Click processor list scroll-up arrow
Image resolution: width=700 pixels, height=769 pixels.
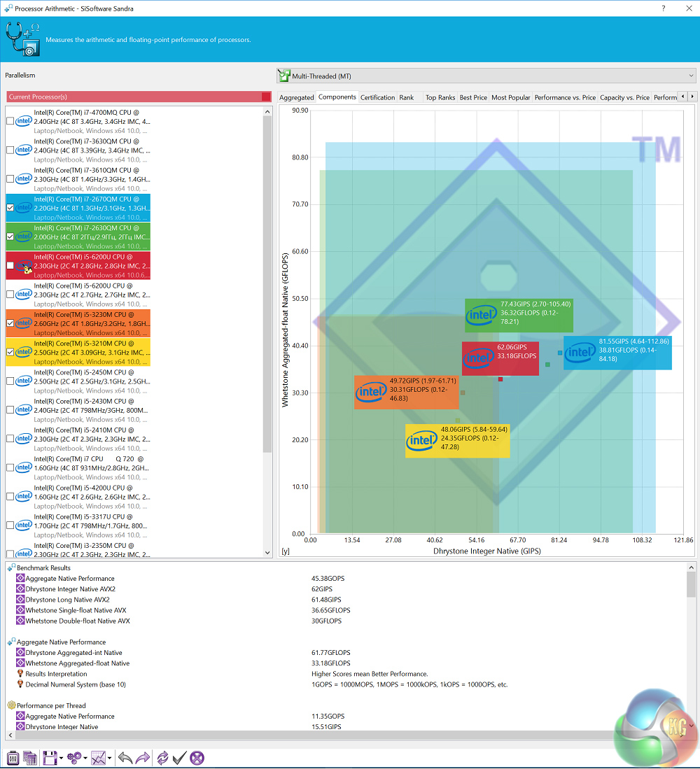tap(267, 112)
